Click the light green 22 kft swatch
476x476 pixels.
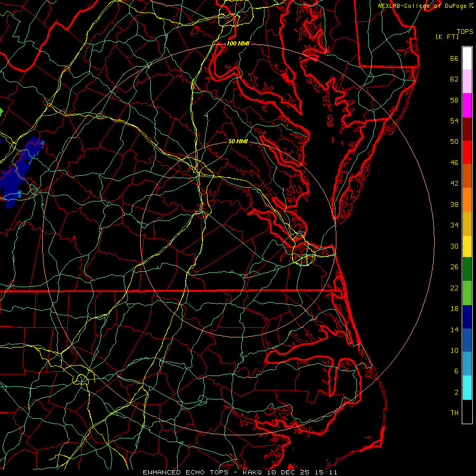[467, 293]
